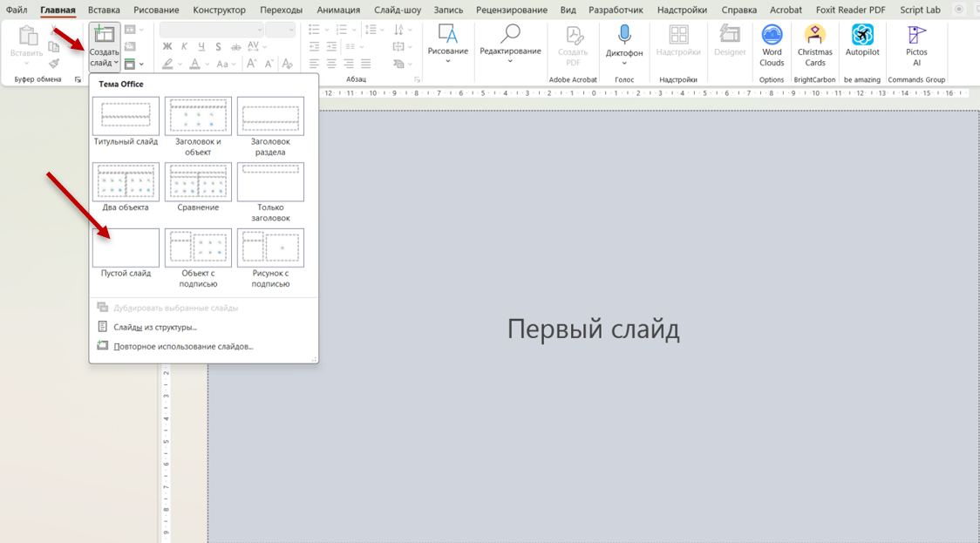This screenshot has height=543, width=980.
Task: Switch to the Insert (Вставка) tab
Action: point(104,10)
